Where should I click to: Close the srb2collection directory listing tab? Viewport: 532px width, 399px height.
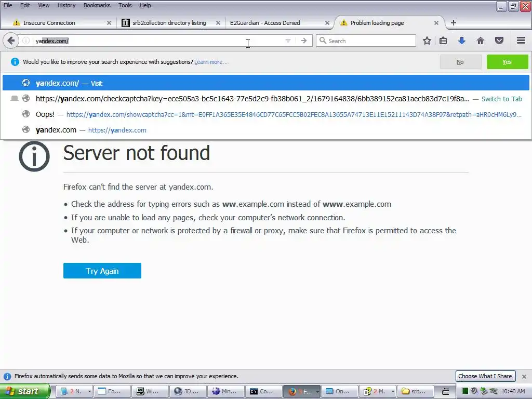tap(218, 23)
